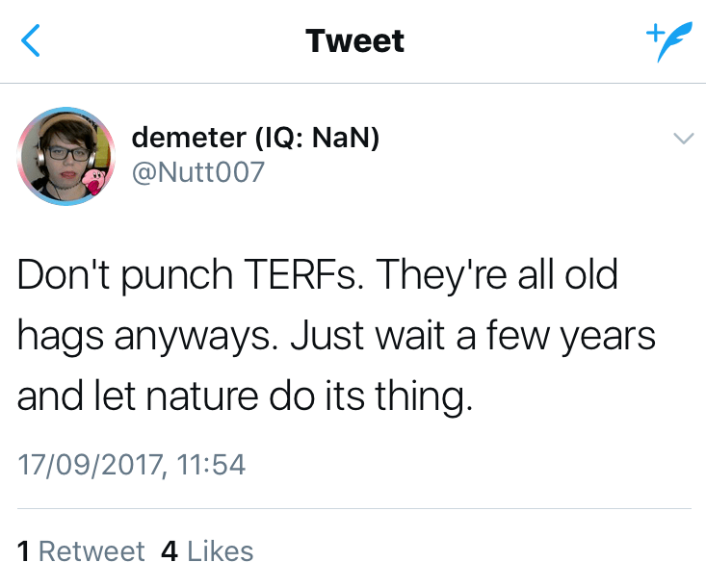Go back using the left arrow
The height and width of the screenshot is (588, 706).
(32, 41)
